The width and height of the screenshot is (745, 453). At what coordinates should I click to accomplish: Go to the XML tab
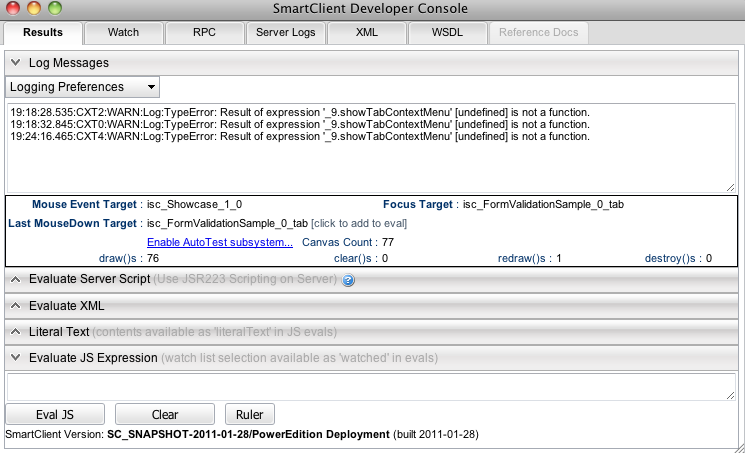[366, 32]
